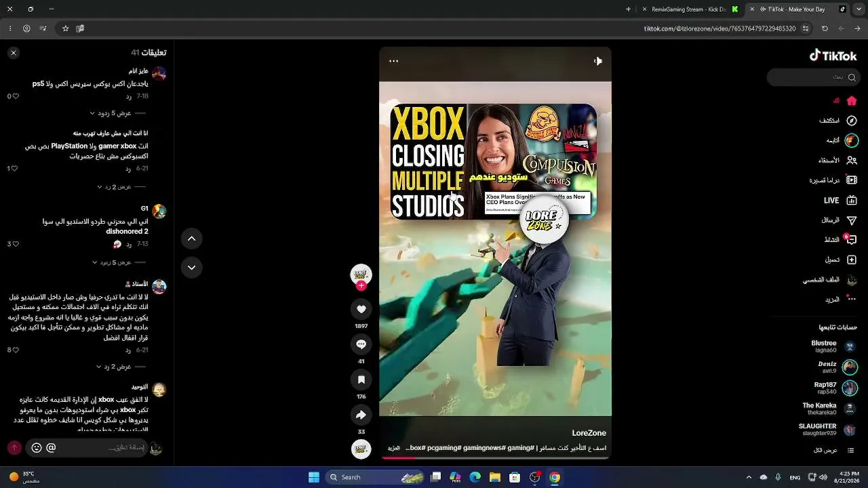Share the video with the arrow icon

click(361, 415)
